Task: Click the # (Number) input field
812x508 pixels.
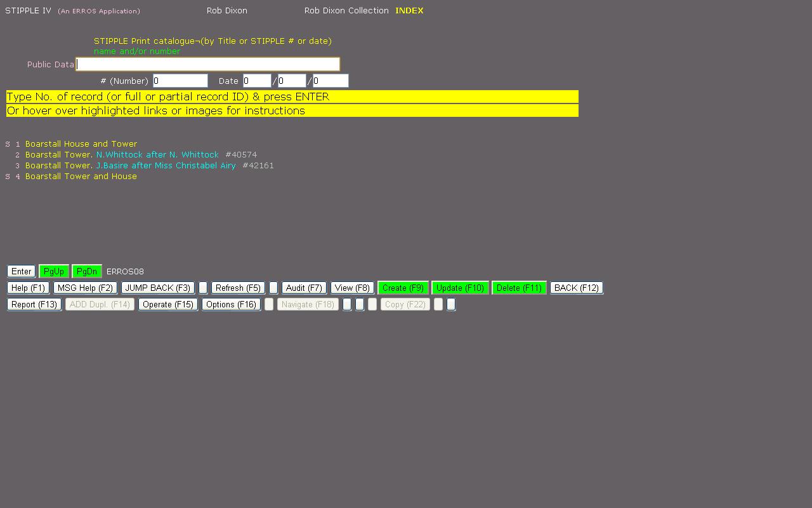Action: coord(180,81)
